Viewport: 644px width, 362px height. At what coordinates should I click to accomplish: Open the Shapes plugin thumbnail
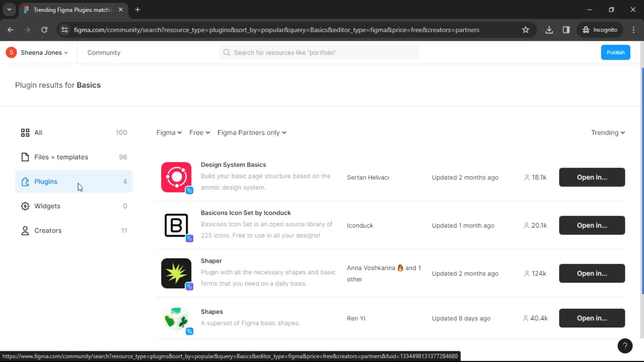[x=176, y=318]
